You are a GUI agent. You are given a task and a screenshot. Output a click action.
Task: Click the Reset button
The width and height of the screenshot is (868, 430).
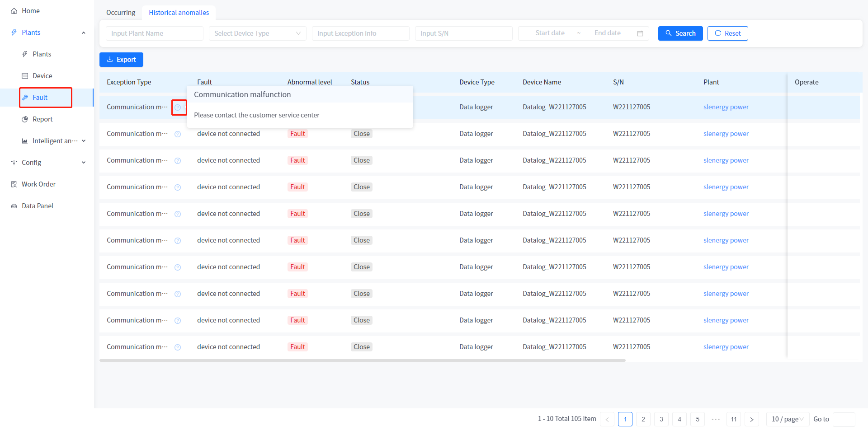pyautogui.click(x=728, y=33)
